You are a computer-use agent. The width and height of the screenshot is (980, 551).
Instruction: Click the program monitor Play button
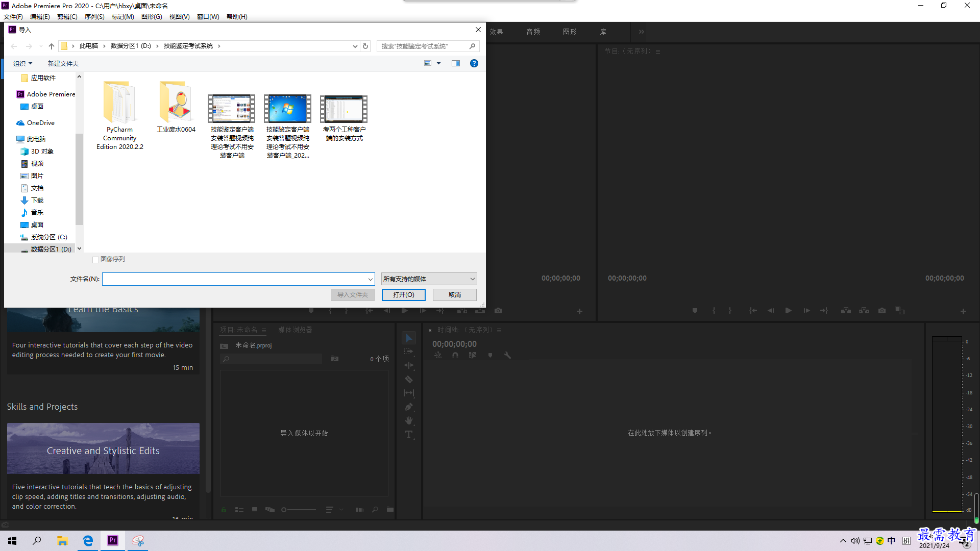(x=789, y=311)
